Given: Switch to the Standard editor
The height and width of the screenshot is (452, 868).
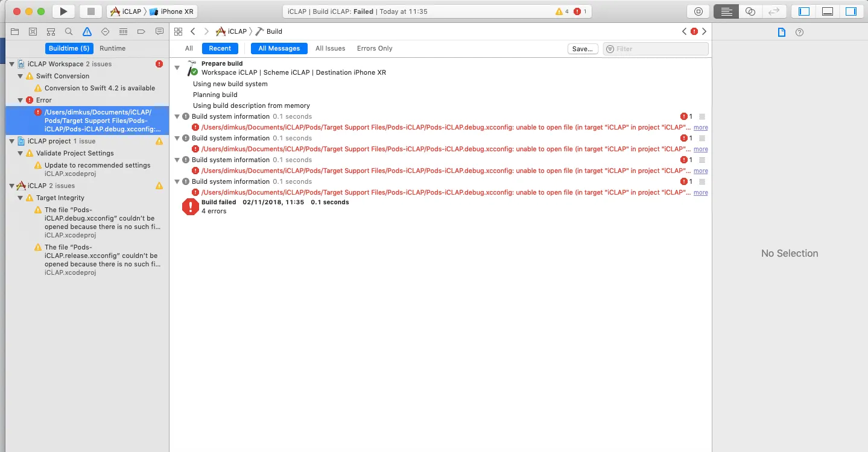Looking at the screenshot, I should tap(726, 11).
